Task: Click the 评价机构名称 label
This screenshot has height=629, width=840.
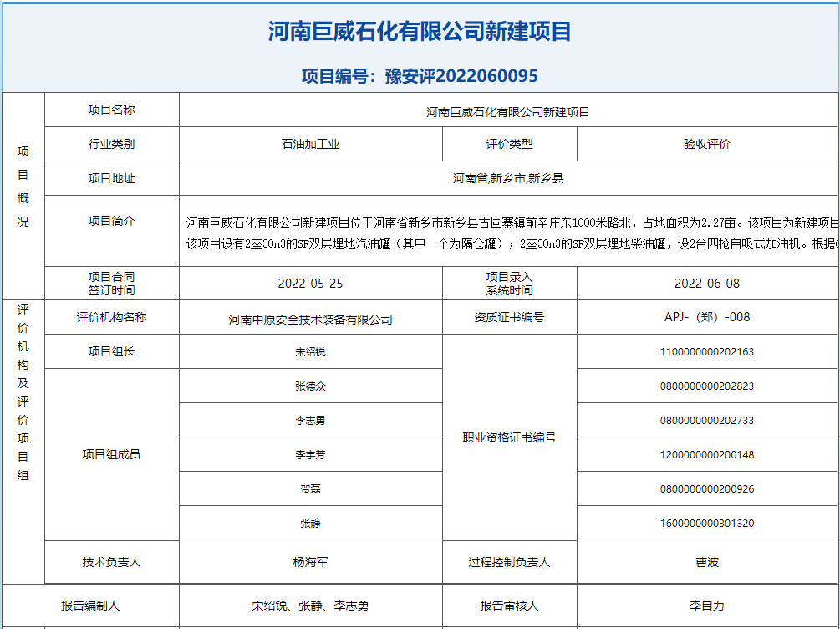Action: (x=111, y=317)
